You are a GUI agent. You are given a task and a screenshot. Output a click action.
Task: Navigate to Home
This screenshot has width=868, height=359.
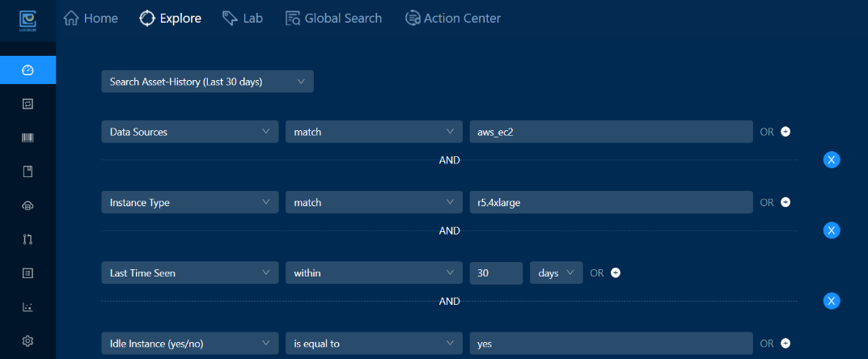click(x=91, y=19)
